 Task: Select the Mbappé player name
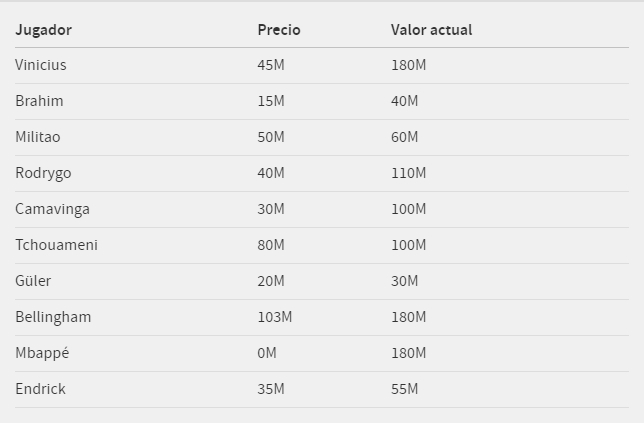tap(42, 353)
